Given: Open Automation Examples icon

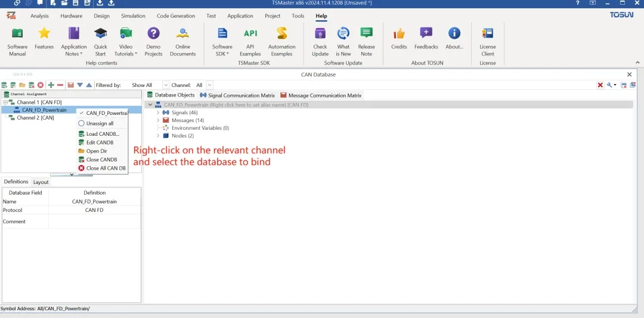Looking at the screenshot, I should (281, 33).
